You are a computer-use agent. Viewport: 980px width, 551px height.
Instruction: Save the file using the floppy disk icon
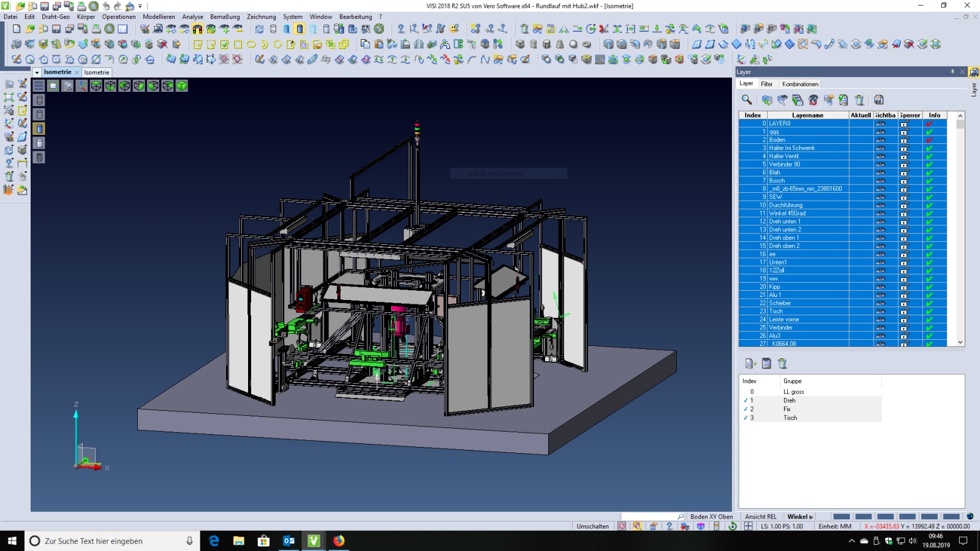[56, 29]
